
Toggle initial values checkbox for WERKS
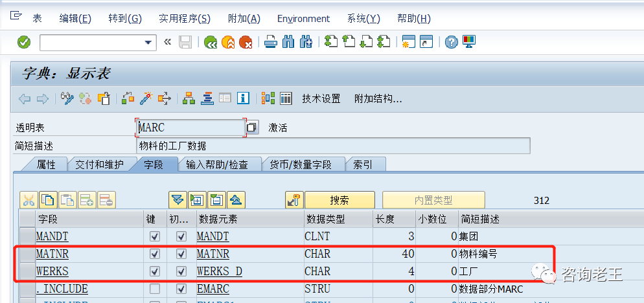181,271
